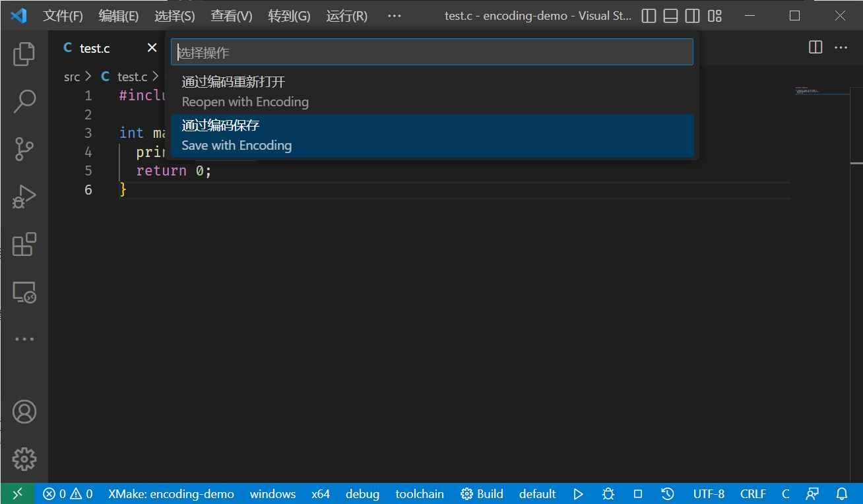
Task: Click the 选择操作 input field
Action: click(432, 52)
